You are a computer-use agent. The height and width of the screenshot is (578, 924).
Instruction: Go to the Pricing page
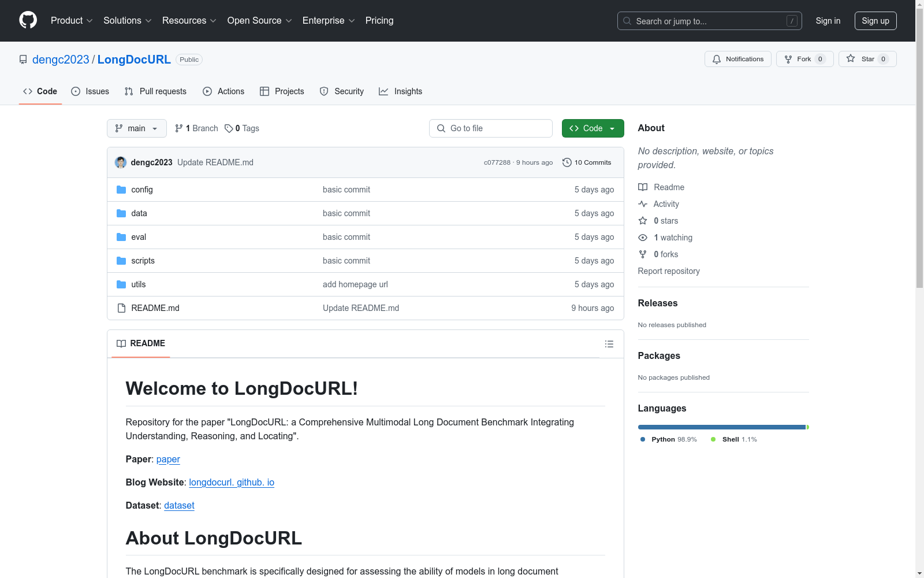(379, 20)
